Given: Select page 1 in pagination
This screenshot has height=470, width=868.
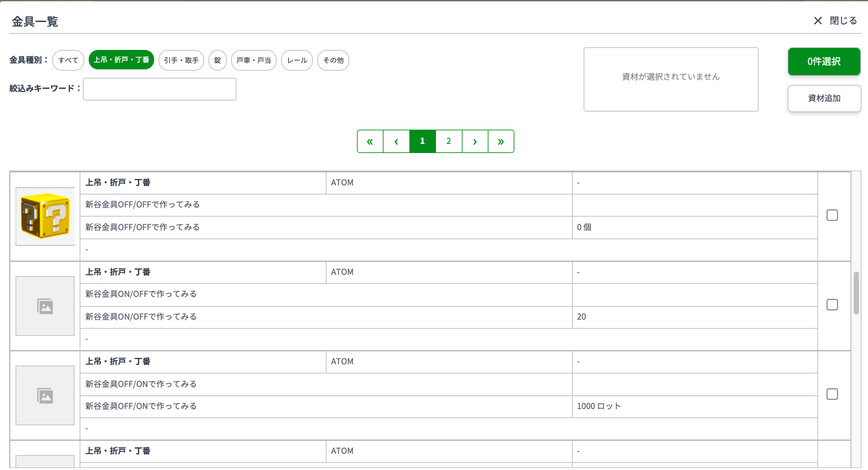Looking at the screenshot, I should pyautogui.click(x=422, y=141).
